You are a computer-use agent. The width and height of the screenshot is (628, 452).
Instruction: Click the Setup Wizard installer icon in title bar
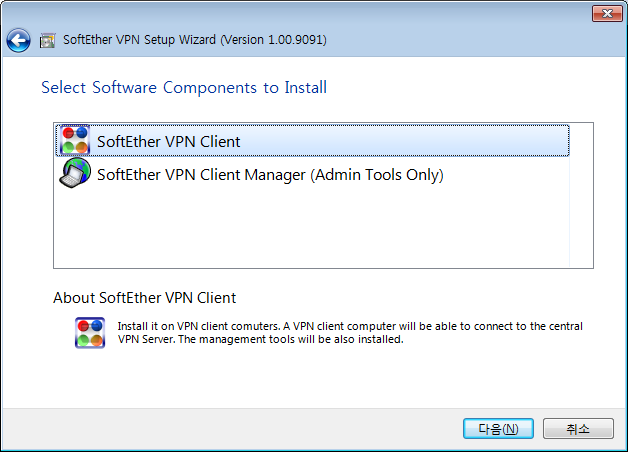[47, 40]
